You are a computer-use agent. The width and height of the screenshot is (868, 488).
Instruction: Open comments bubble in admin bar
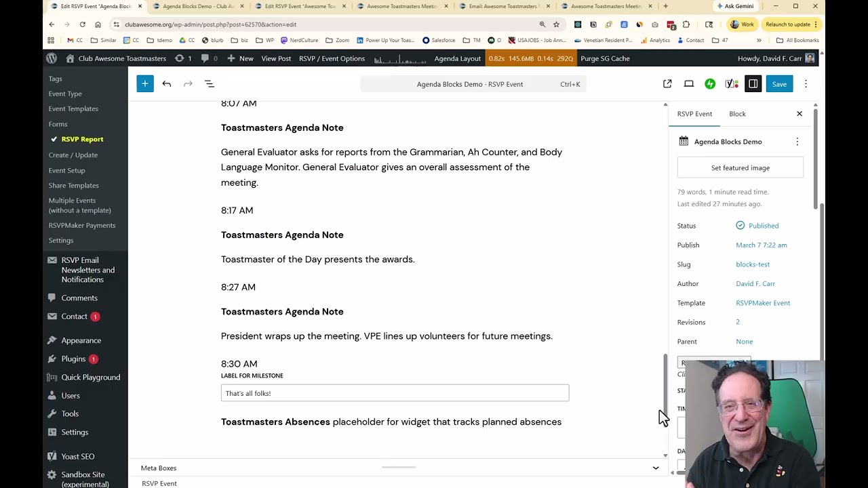209,58
